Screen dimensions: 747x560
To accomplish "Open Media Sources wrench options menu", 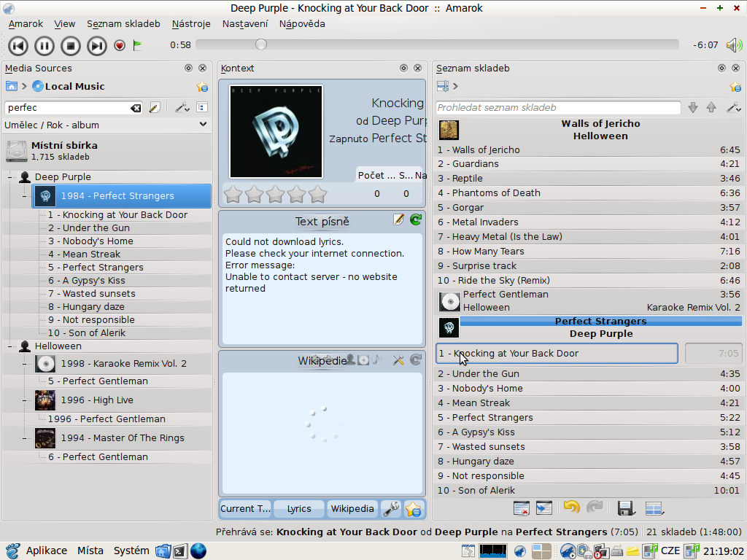I will (x=182, y=108).
